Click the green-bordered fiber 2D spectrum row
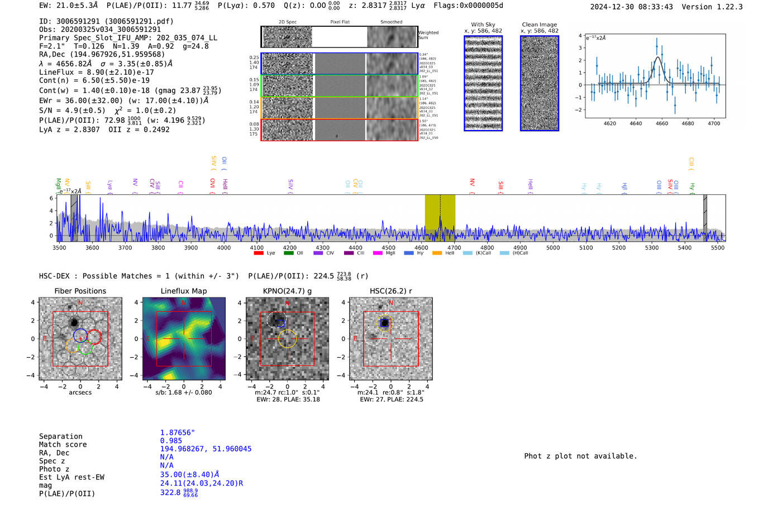782x532 pixels. coord(339,85)
